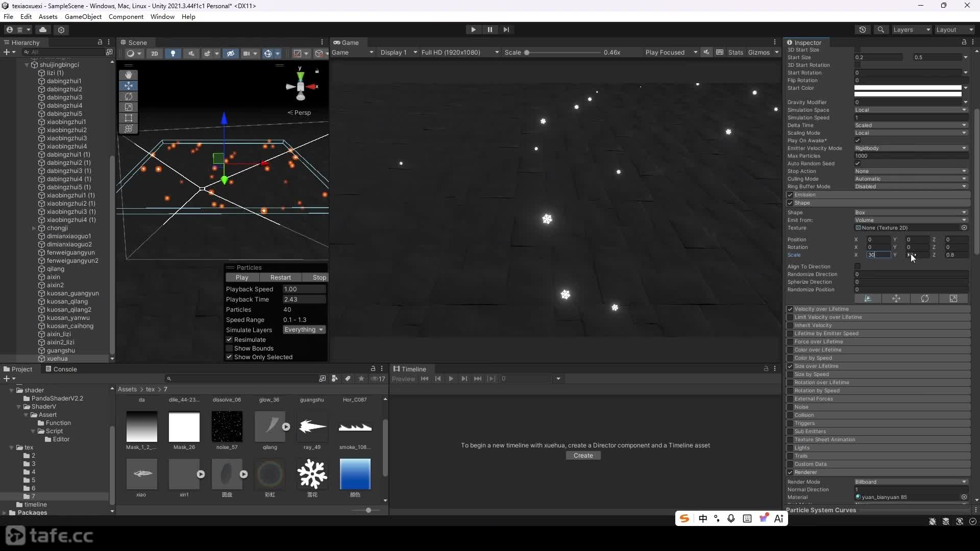Toggle Show Only Selected checkbox
This screenshot has height=551, width=980.
(229, 357)
